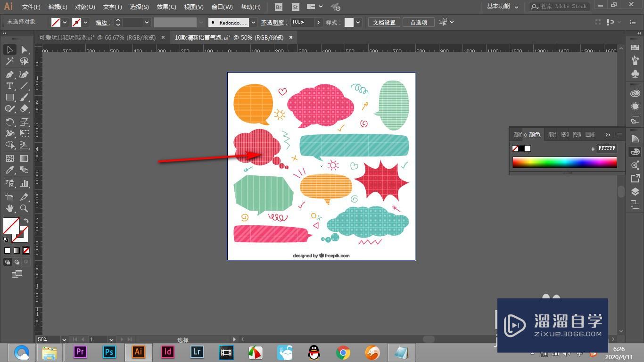Select the Direct Selection tool
The width and height of the screenshot is (644, 362).
click(x=24, y=49)
